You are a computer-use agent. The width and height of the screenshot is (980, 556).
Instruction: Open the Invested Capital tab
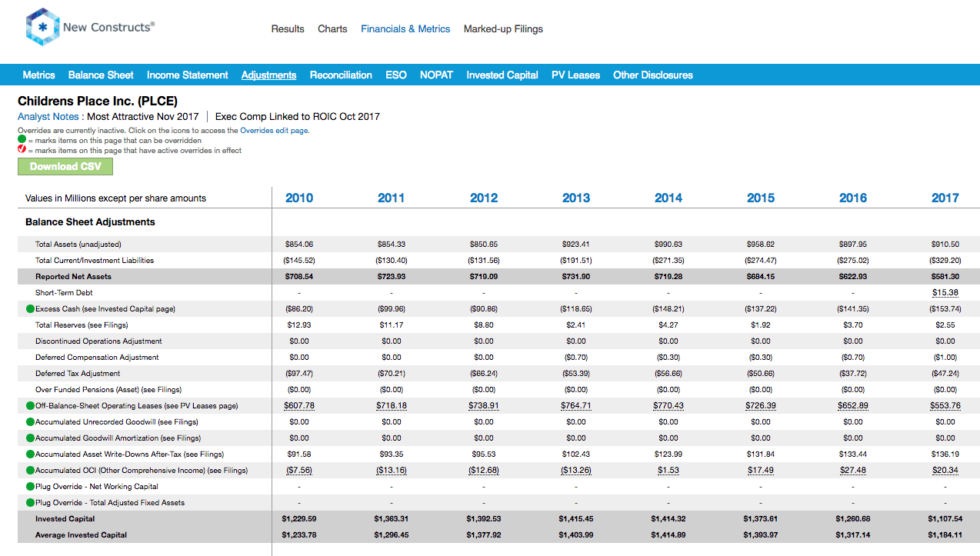502,75
